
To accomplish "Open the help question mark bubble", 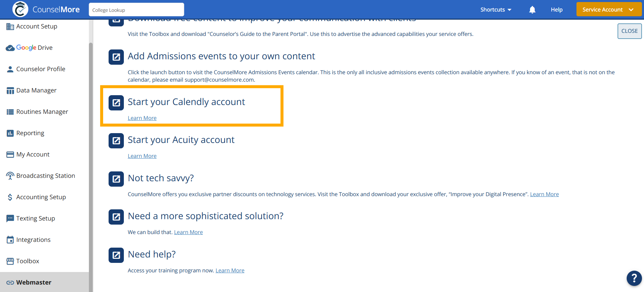I will (x=634, y=278).
